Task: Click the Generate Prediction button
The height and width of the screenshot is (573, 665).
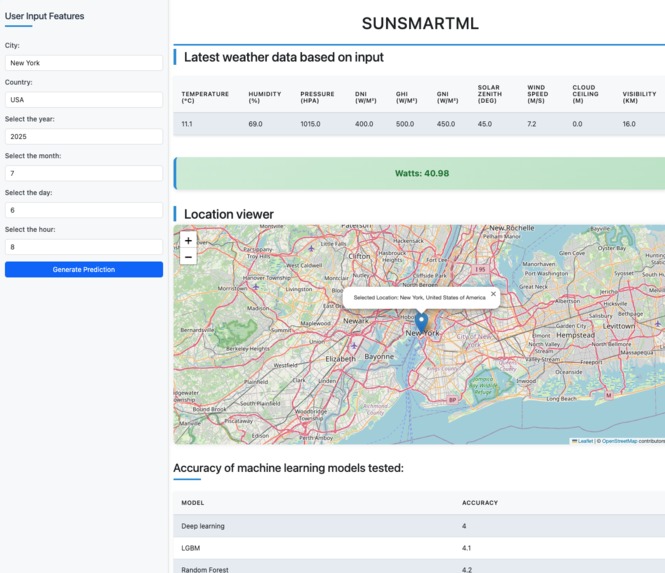Action: (x=84, y=269)
